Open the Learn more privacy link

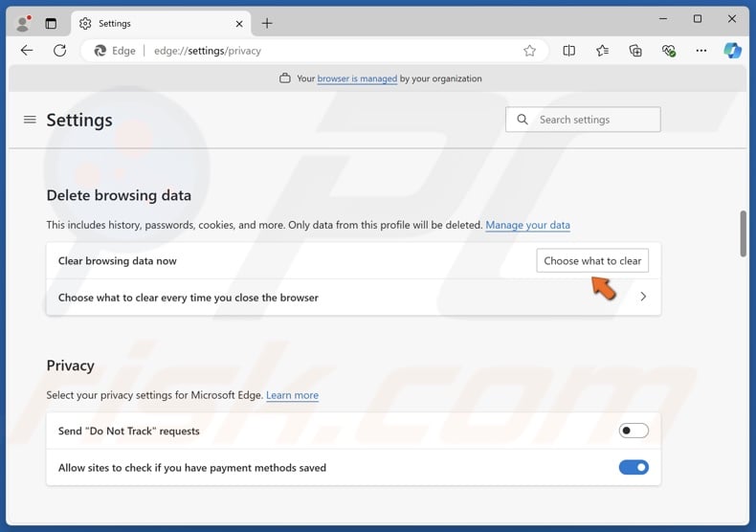(292, 395)
